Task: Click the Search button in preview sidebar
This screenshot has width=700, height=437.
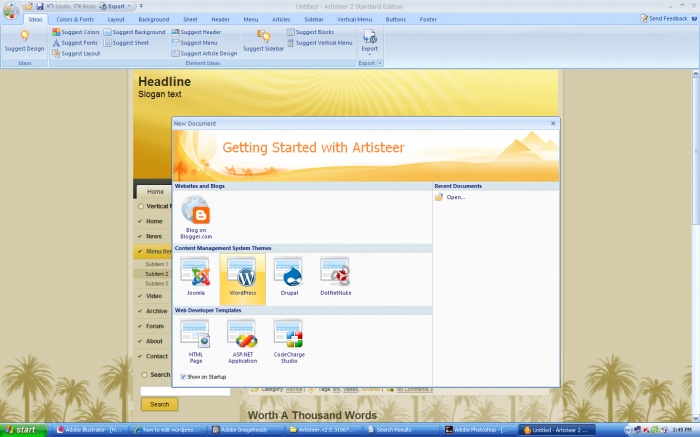Action: [x=159, y=404]
